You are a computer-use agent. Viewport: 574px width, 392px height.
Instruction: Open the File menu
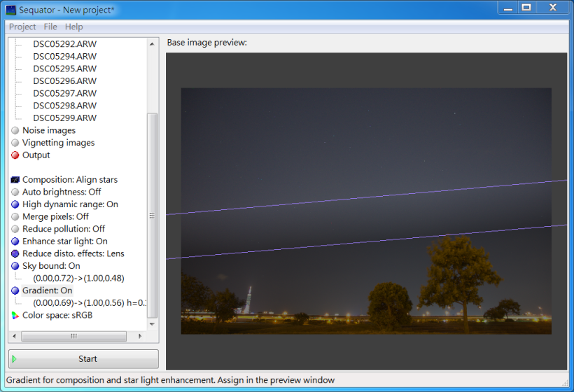pos(50,27)
